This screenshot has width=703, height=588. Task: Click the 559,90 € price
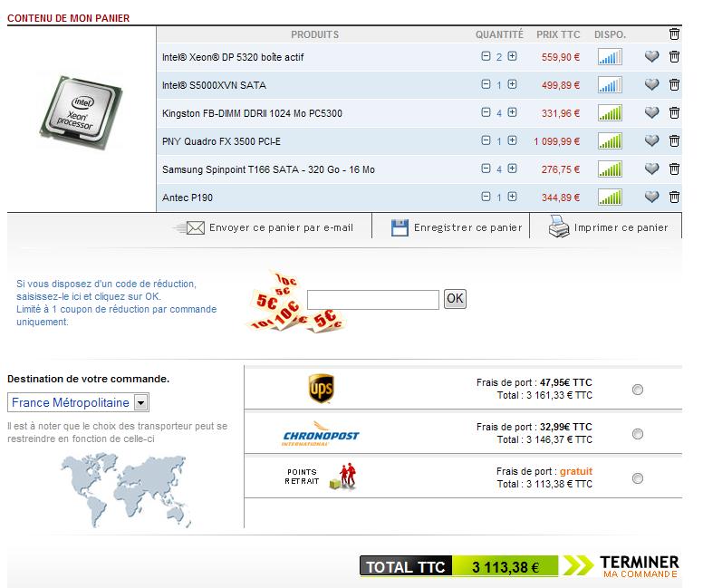[561, 57]
